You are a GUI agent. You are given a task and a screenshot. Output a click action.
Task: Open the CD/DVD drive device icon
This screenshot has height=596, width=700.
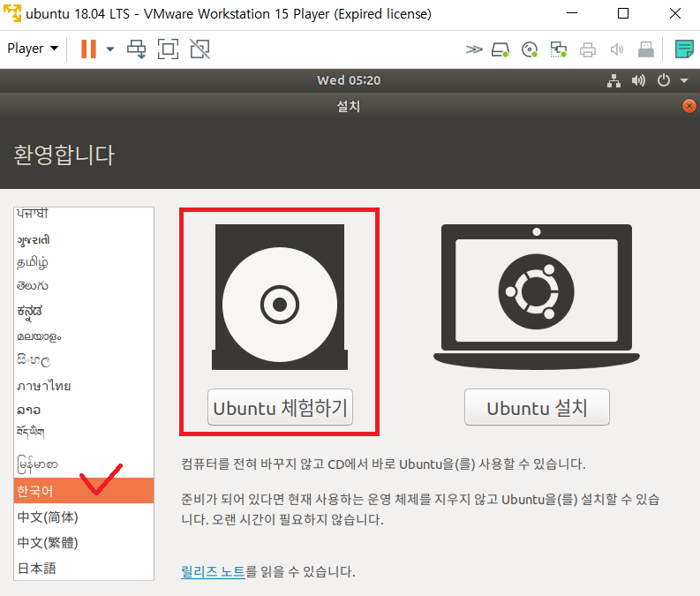point(530,49)
